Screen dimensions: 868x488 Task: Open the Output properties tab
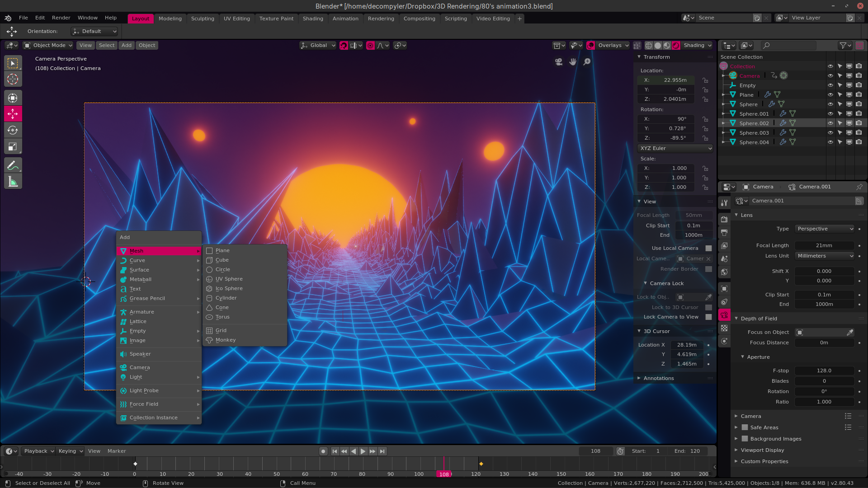coord(724,232)
